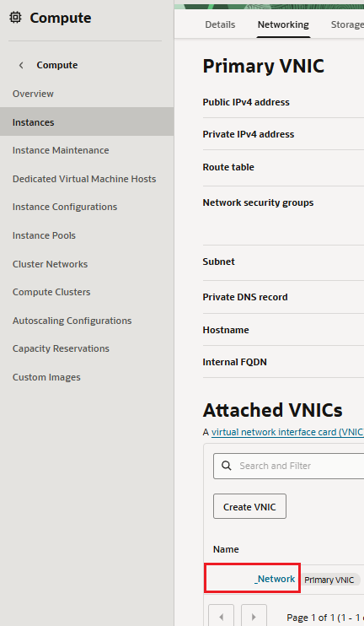Screen dimensions: 364x626
Task: Open Cluster Networks
Action: pos(50,264)
